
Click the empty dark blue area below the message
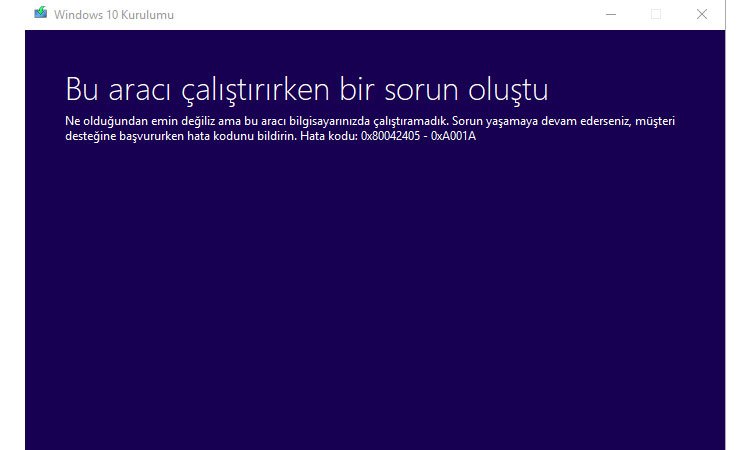(375, 300)
